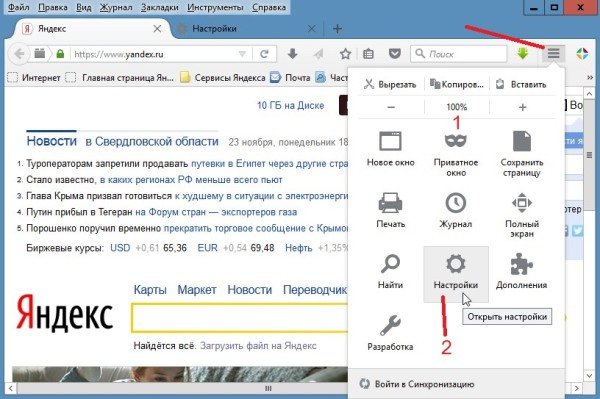Screen dimensions: 600x399
Task: Click the colorful round extension icon
Action: tap(582, 54)
